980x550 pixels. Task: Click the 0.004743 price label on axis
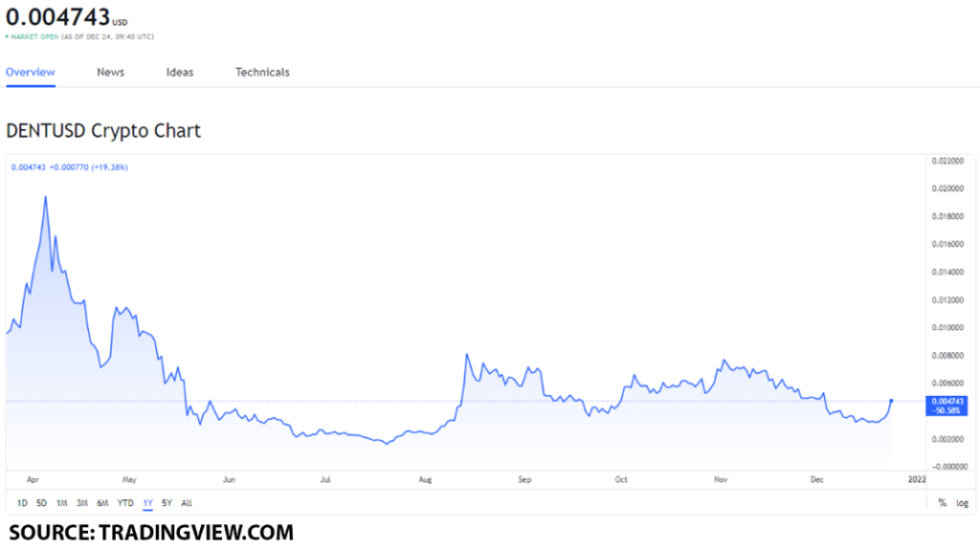click(x=947, y=406)
